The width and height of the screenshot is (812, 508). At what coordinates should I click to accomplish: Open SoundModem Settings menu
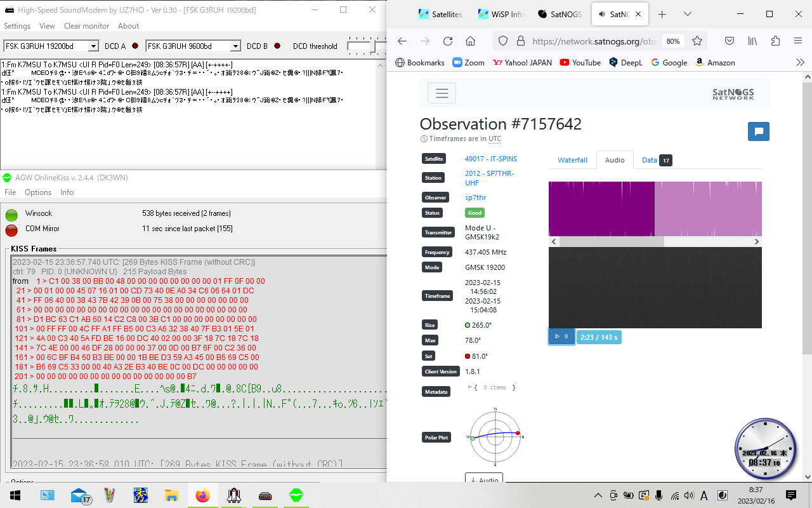17,26
